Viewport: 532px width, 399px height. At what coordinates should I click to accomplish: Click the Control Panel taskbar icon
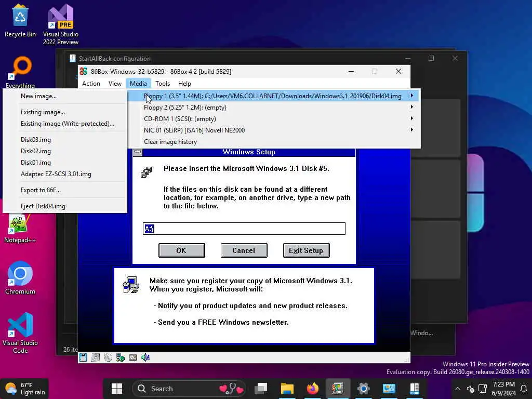tap(389, 389)
